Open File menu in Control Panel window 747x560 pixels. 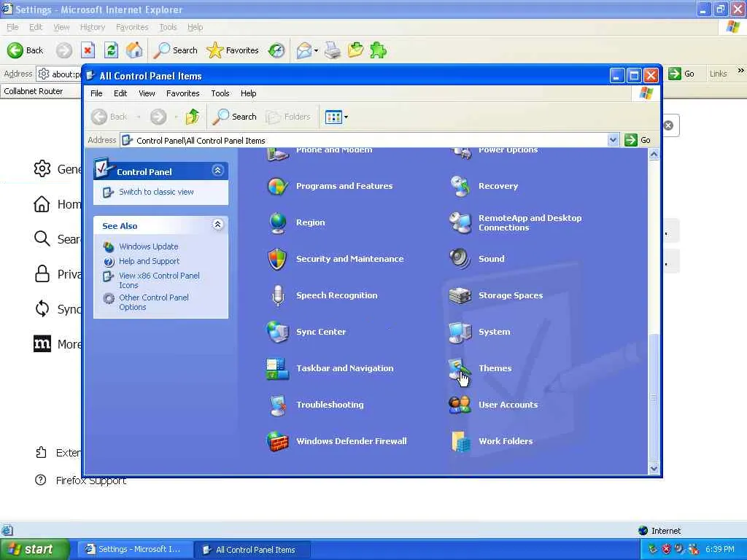96,93
